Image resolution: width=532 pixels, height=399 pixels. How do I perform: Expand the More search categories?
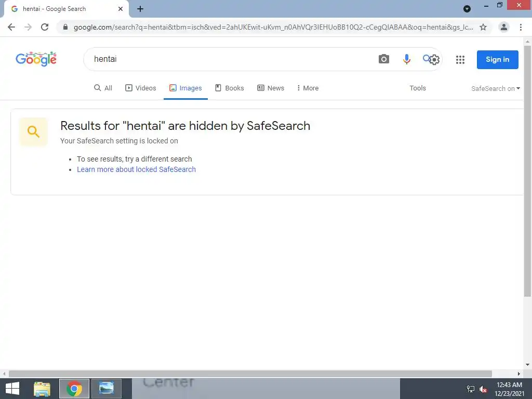click(308, 88)
